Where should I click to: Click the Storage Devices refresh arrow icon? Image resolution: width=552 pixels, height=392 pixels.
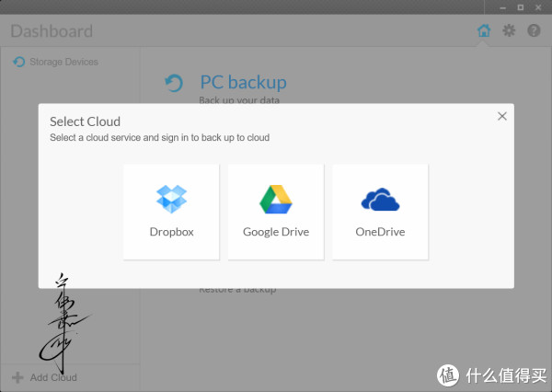pos(19,62)
